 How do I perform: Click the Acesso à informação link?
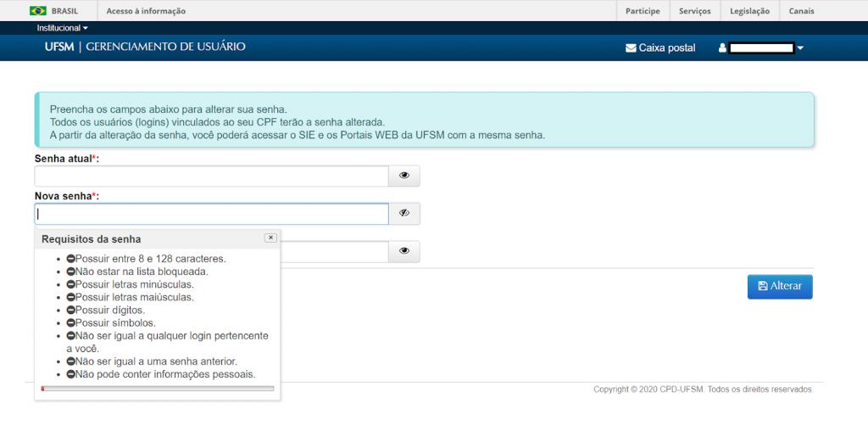point(146,11)
